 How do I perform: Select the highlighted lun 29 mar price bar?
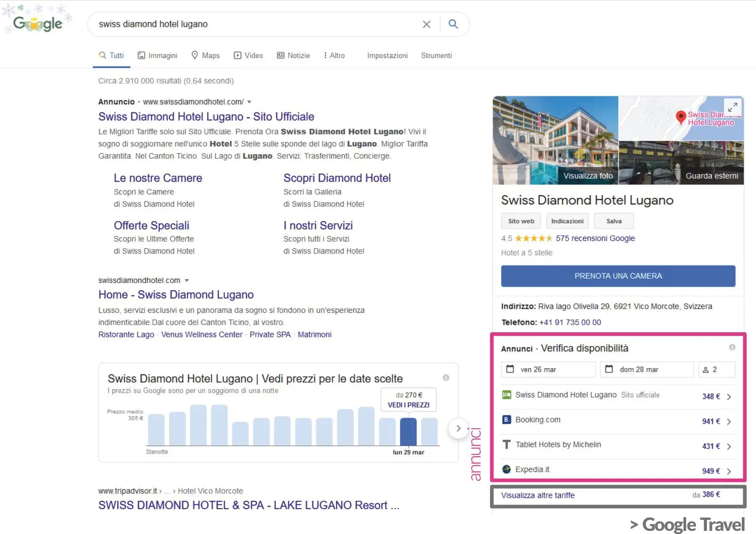(408, 431)
